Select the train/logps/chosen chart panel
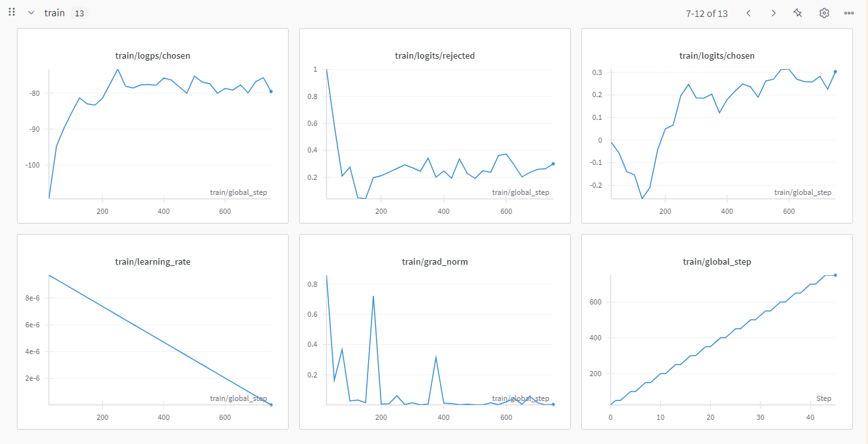This screenshot has height=444, width=868. pos(152,126)
